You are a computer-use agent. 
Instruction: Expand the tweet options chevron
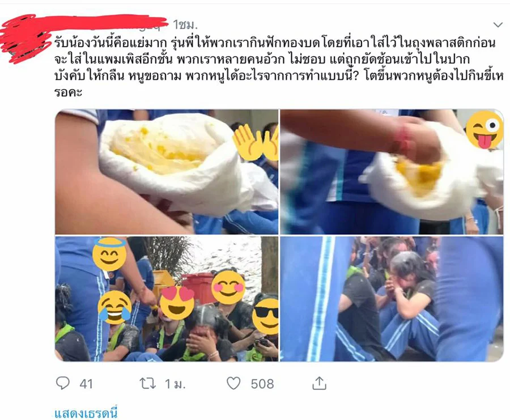pyautogui.click(x=498, y=25)
